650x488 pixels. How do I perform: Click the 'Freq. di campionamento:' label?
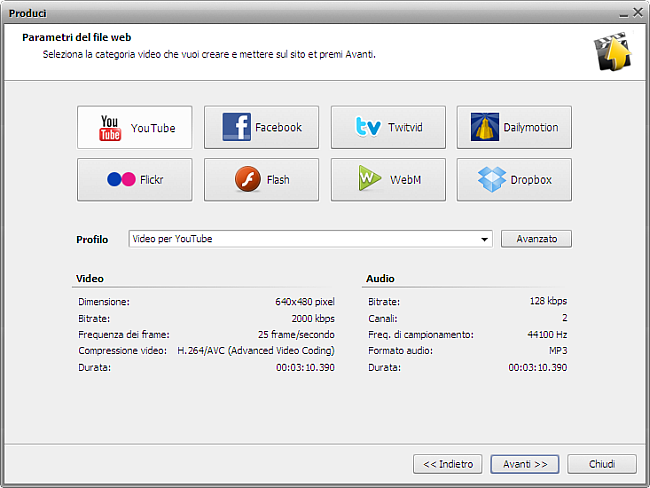point(421,335)
